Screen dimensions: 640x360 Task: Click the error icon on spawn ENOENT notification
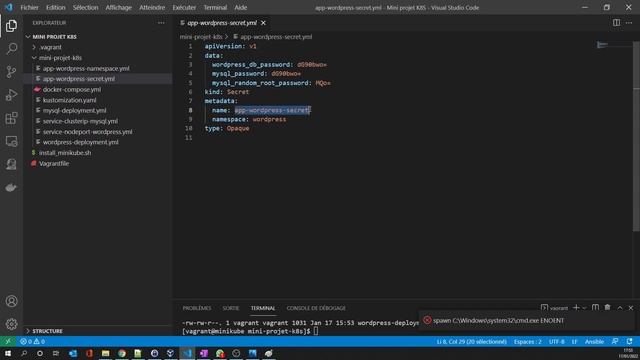click(427, 320)
